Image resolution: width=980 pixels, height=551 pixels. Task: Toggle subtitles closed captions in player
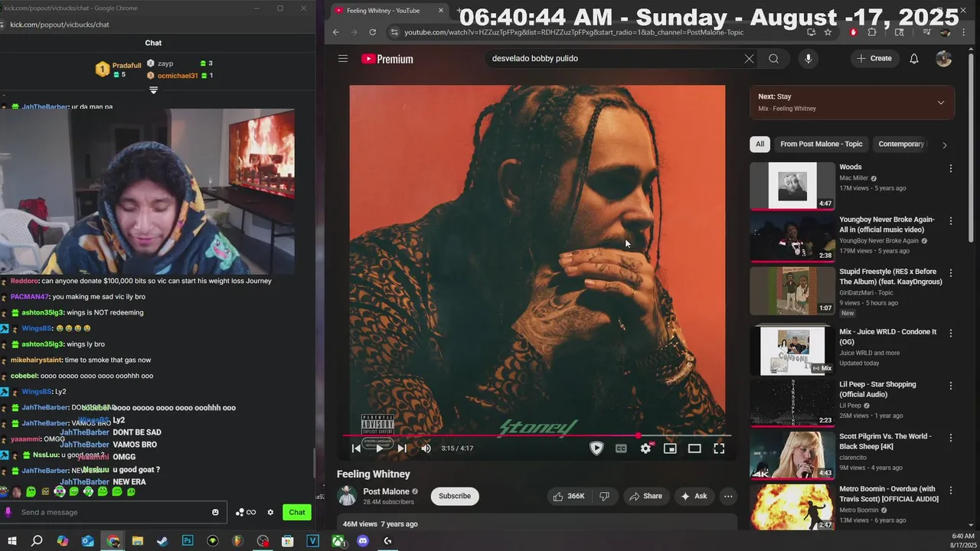pyautogui.click(x=621, y=448)
